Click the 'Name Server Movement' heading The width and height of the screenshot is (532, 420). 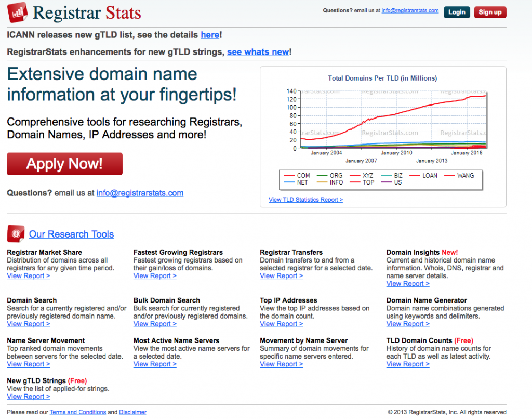46,340
